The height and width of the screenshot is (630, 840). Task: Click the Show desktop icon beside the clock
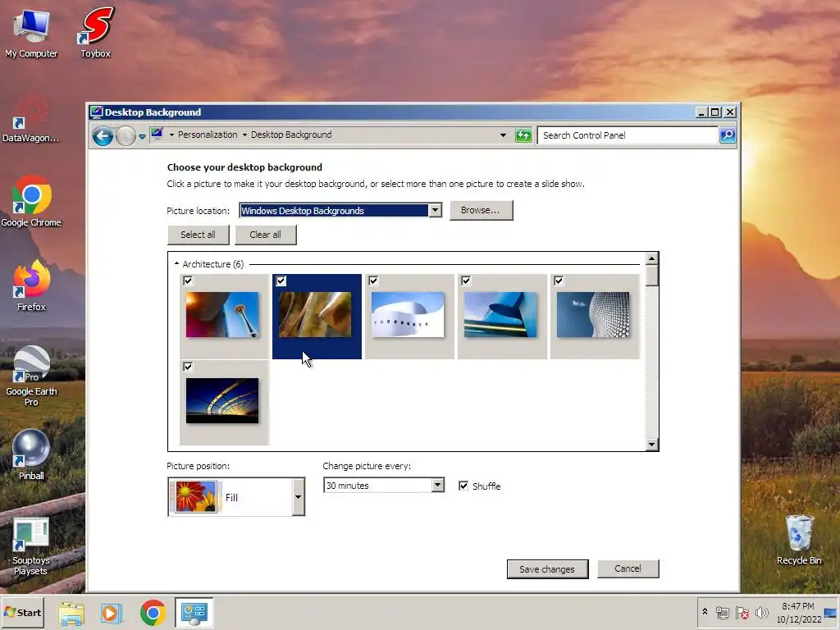tap(831, 612)
